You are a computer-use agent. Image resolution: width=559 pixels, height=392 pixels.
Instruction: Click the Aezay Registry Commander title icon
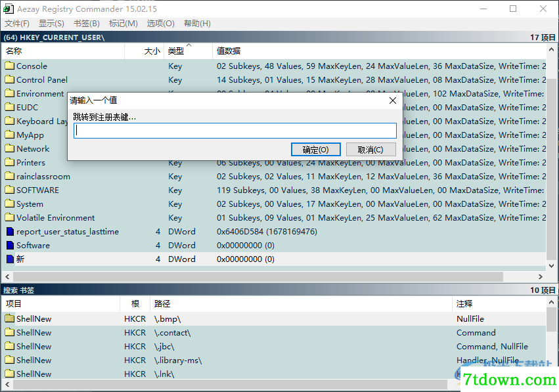(x=8, y=9)
